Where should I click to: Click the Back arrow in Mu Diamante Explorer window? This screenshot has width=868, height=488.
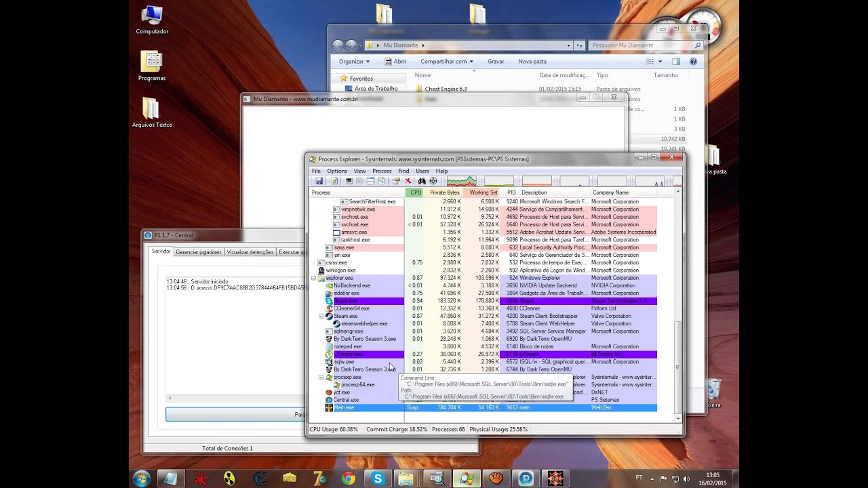(338, 45)
